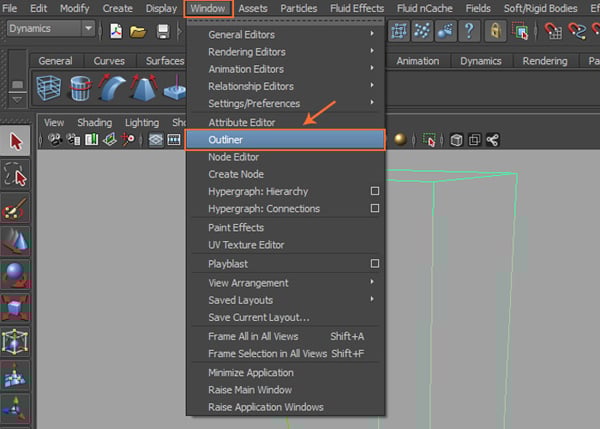Switch to the Curves shelf tab
The width and height of the screenshot is (600, 429).
109,61
